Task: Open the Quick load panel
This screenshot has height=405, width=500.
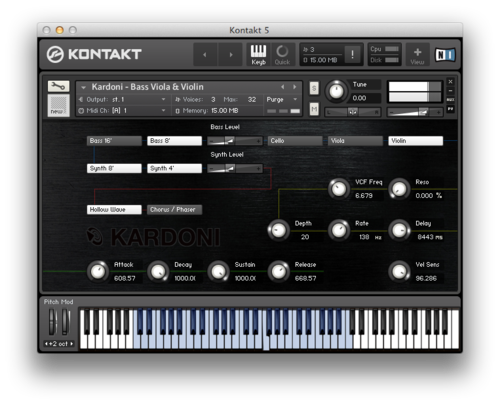Action: tap(282, 54)
